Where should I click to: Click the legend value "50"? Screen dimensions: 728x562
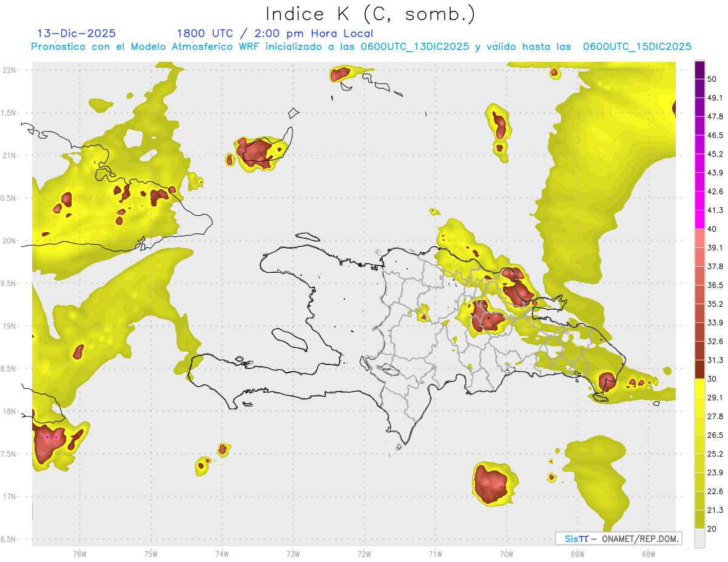[x=712, y=79]
